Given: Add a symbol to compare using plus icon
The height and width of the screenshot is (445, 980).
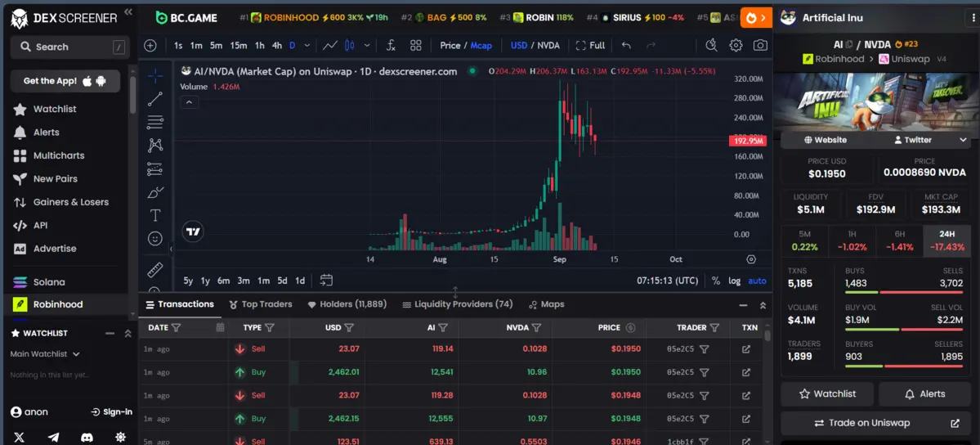Looking at the screenshot, I should (x=150, y=45).
